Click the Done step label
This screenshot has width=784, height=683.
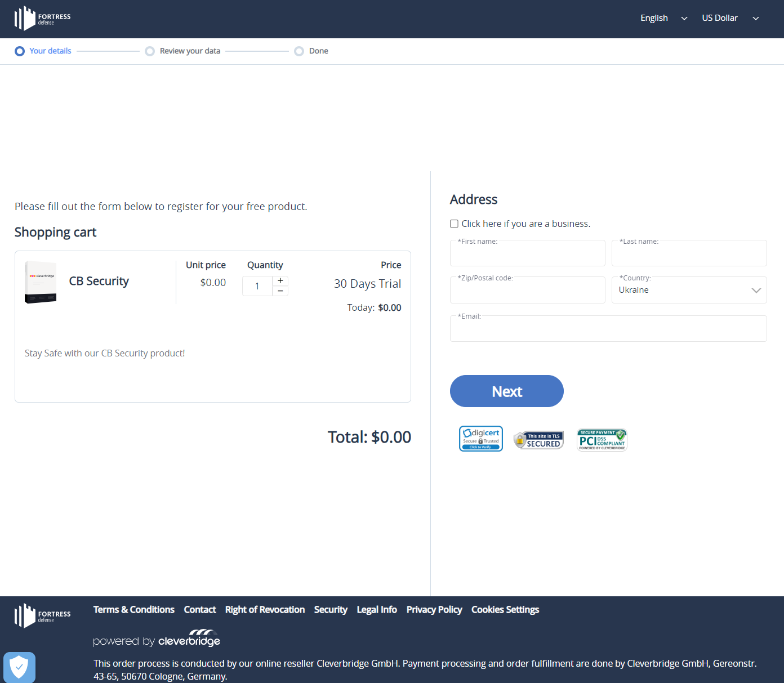click(x=319, y=51)
